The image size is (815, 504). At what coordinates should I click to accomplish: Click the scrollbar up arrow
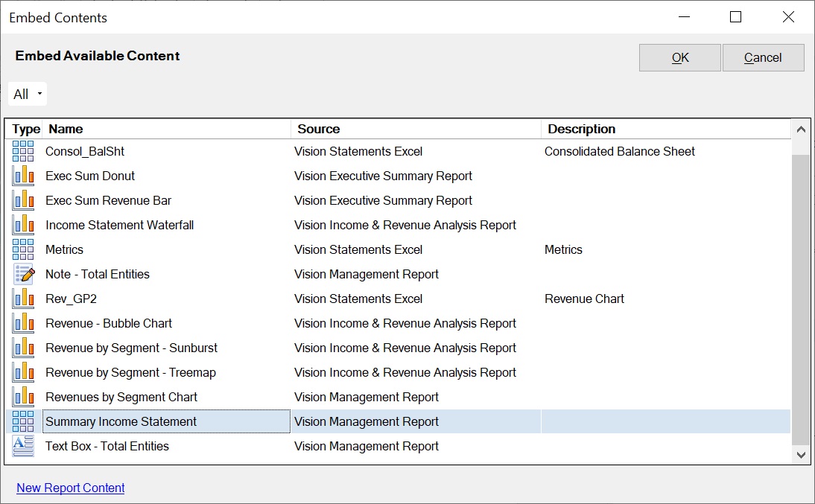coord(801,130)
